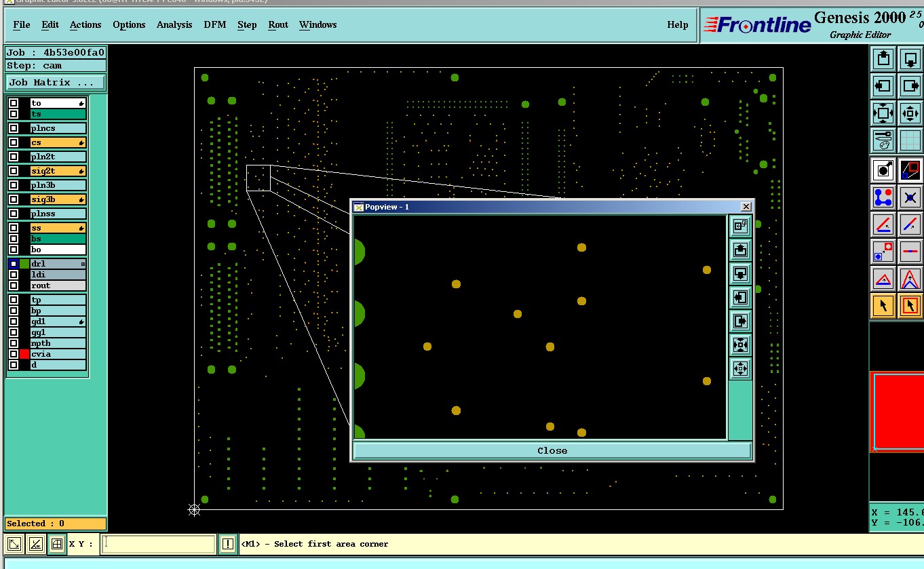Viewport: 924px width, 569px height.
Task: Click the pan up icon in main toolbar
Action: (x=883, y=59)
